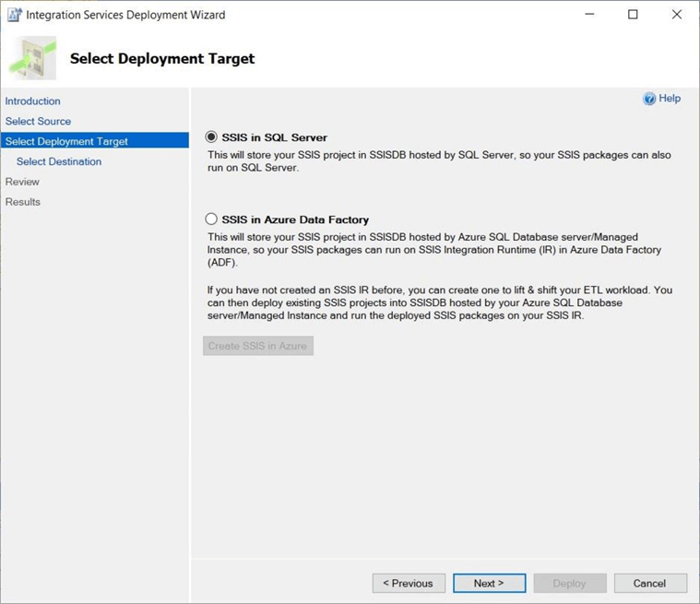Open the Select Source step
Image resolution: width=700 pixels, height=604 pixels.
coord(38,122)
